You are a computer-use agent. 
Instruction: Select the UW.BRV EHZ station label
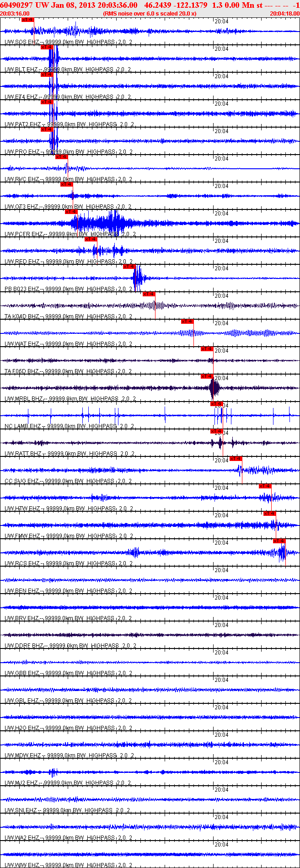(22, 618)
